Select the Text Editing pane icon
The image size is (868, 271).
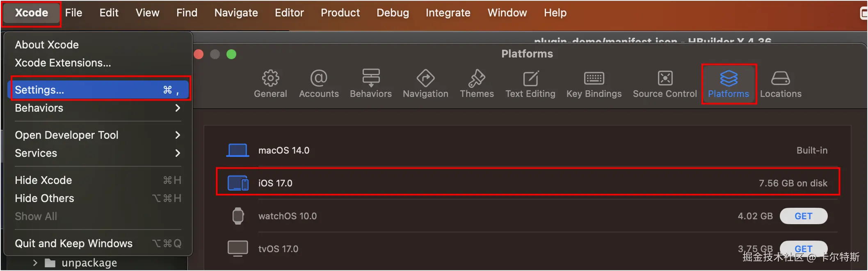click(x=530, y=78)
